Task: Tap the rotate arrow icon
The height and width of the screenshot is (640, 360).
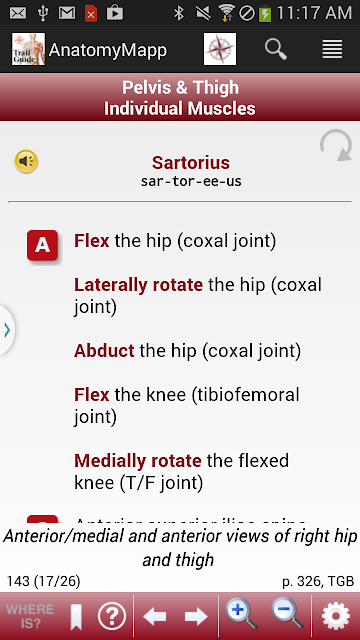Action: tap(336, 145)
